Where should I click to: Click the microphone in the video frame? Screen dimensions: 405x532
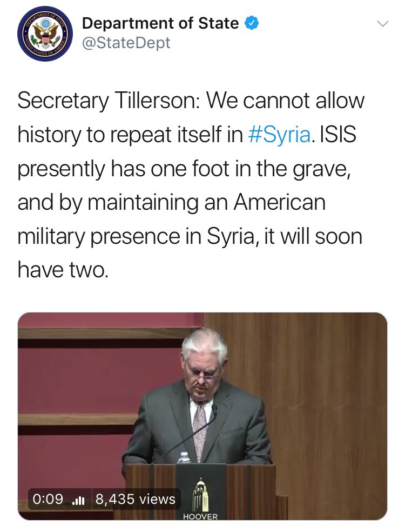click(214, 410)
